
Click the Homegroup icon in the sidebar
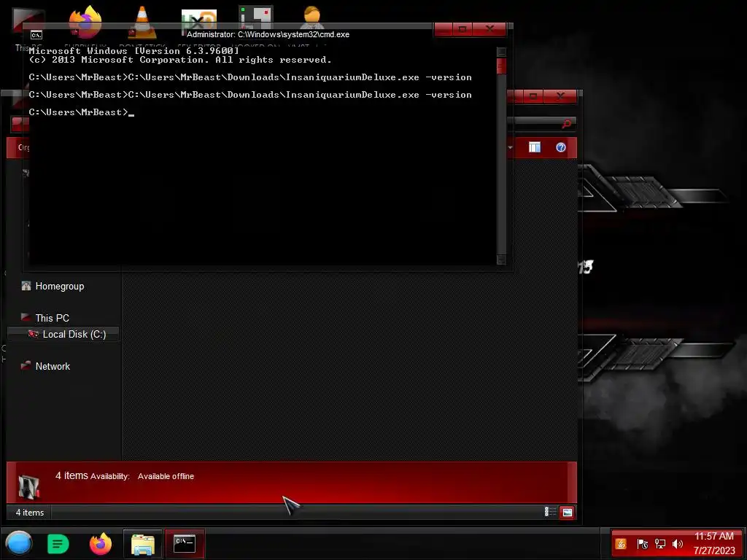[x=26, y=286]
